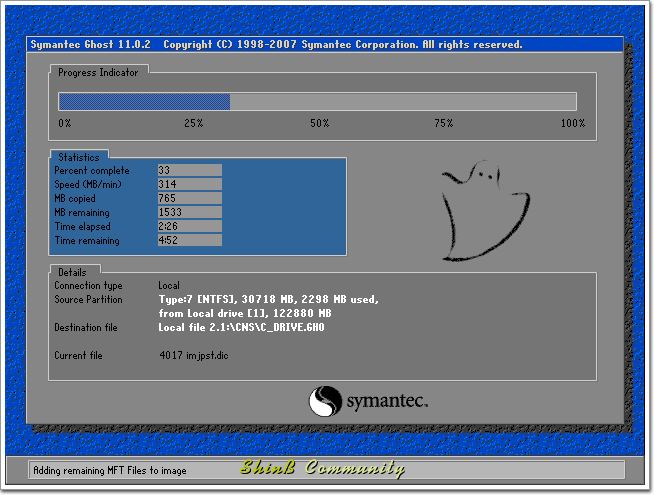Click the MB copied value 765
654x495 pixels.
coord(190,198)
